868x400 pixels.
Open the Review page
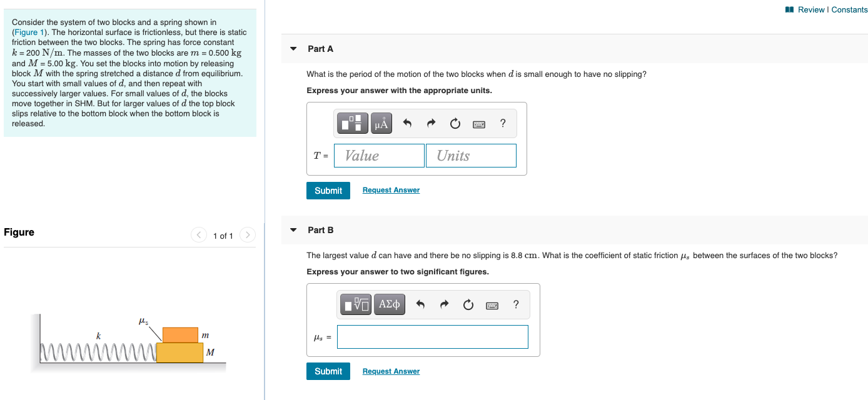(813, 9)
